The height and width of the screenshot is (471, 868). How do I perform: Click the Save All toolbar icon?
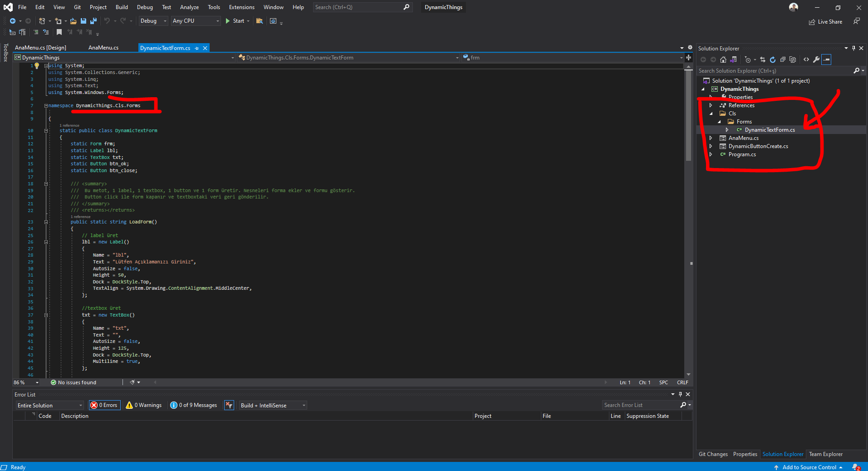point(93,21)
